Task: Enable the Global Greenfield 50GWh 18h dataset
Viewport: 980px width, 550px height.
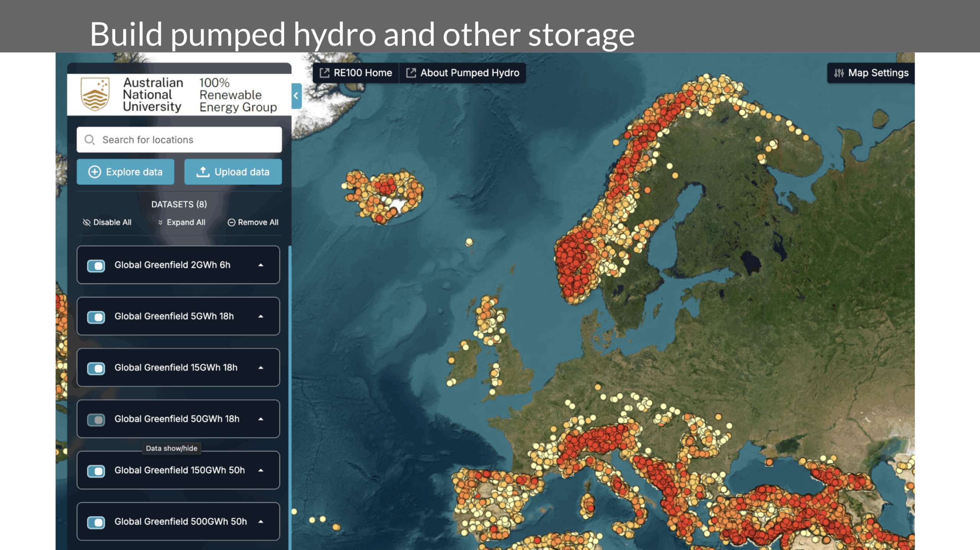Action: (x=96, y=419)
